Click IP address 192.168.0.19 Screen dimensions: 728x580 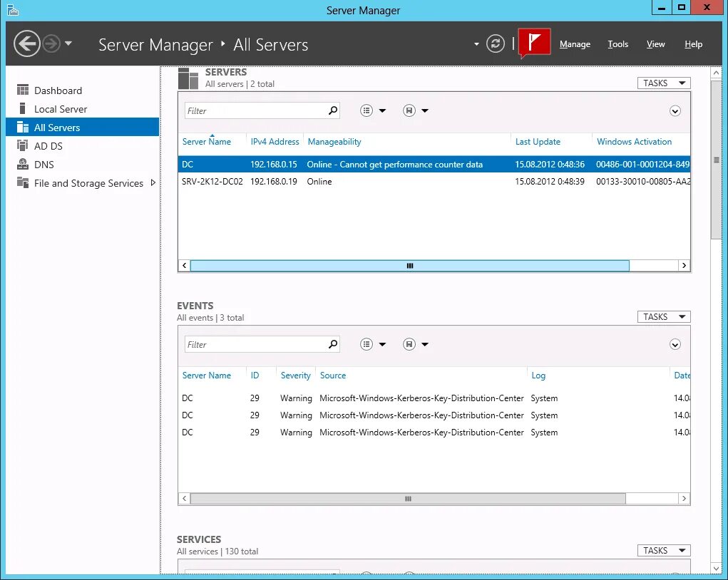point(274,182)
